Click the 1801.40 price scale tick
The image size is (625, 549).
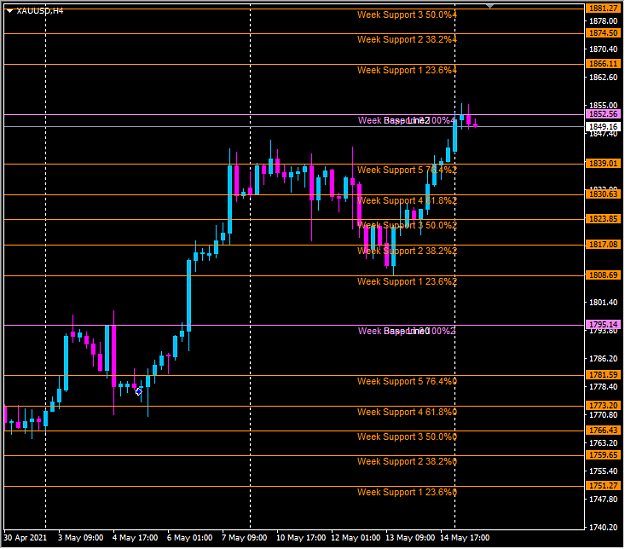point(603,303)
